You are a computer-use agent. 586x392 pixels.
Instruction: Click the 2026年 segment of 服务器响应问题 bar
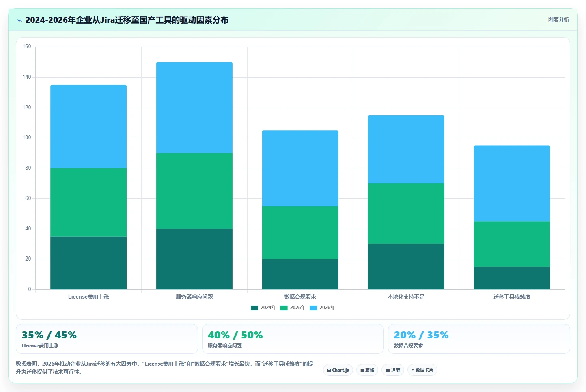point(194,108)
